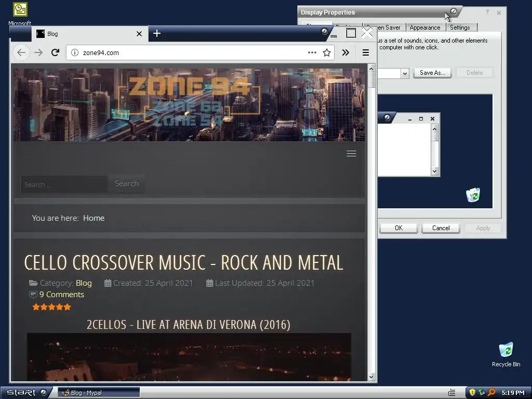Screen dimensions: 532x399
Task: Follow the Home breadcrumb link
Action: 94,218
